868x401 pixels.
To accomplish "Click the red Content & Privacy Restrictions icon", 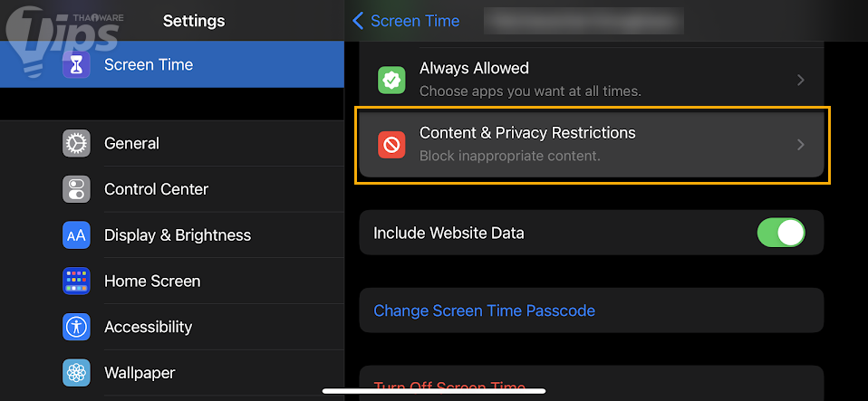I will tap(391, 144).
